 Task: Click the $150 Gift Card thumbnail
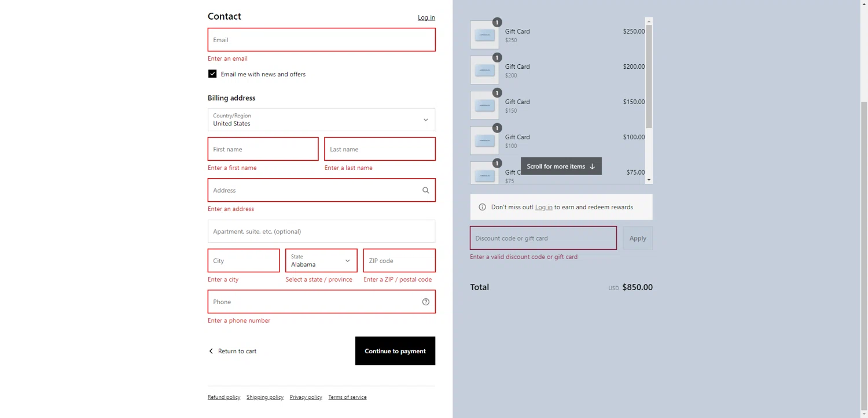[x=484, y=106]
